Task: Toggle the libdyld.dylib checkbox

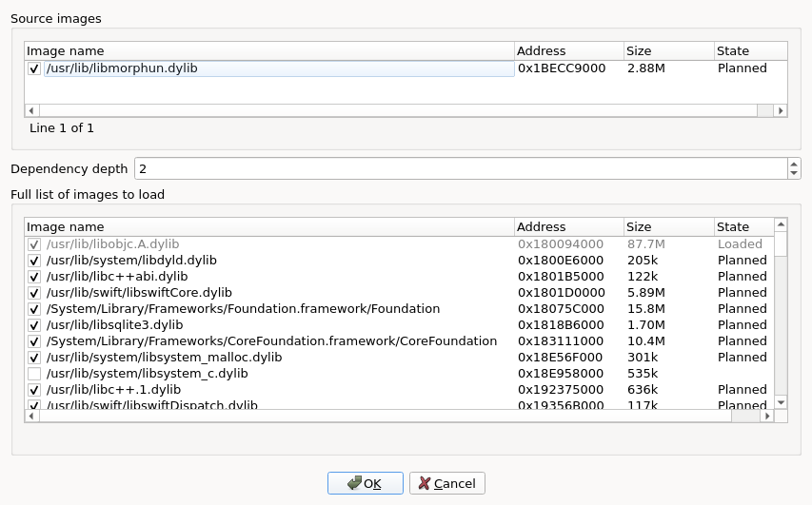Action: click(x=34, y=261)
